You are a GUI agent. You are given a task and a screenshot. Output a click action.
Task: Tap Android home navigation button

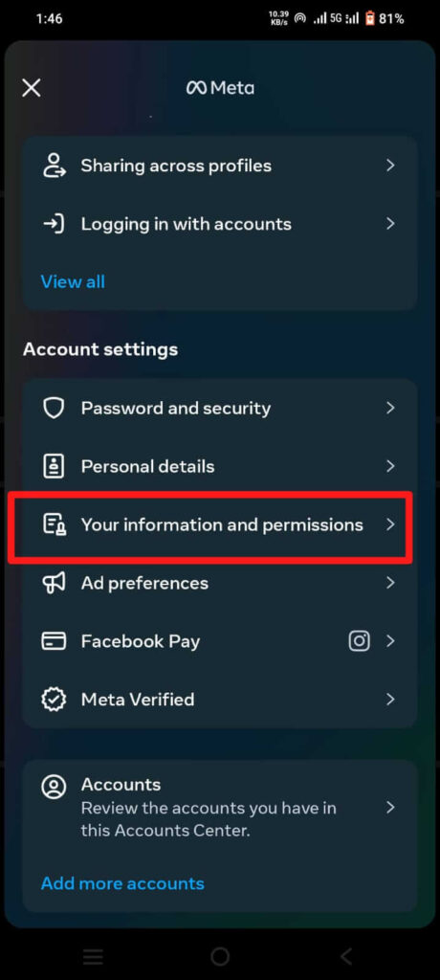click(x=220, y=956)
